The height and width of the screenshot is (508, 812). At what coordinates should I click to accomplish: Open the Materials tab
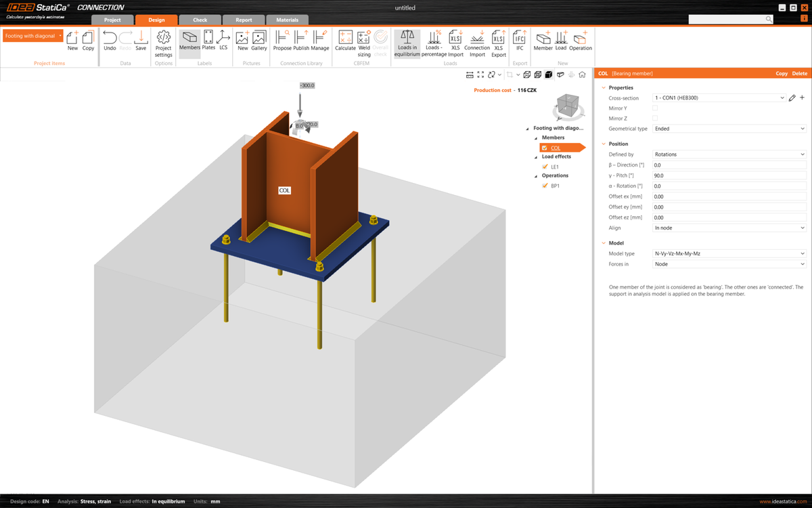288,20
